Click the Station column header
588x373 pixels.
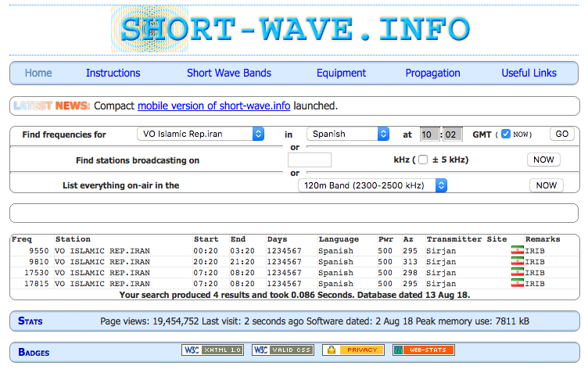[x=73, y=239]
